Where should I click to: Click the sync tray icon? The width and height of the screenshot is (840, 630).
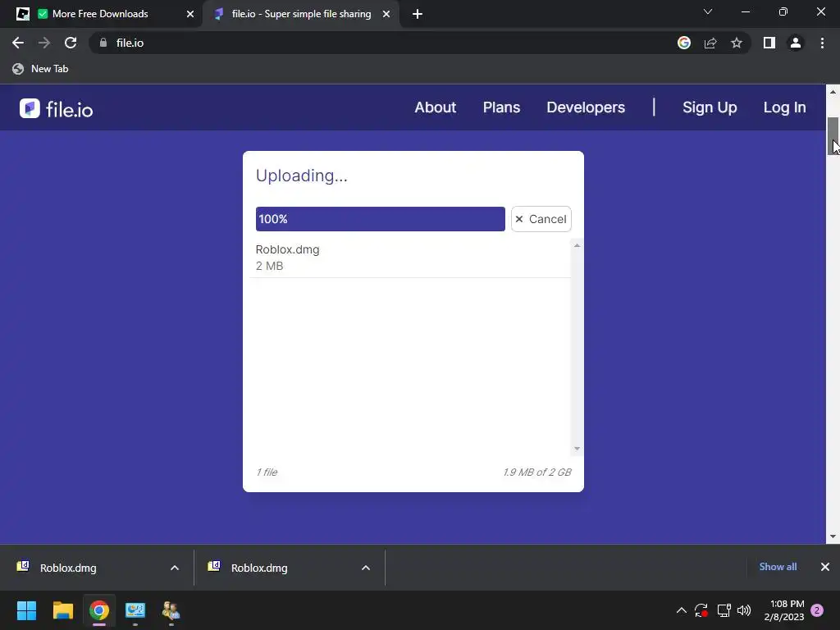tap(701, 610)
